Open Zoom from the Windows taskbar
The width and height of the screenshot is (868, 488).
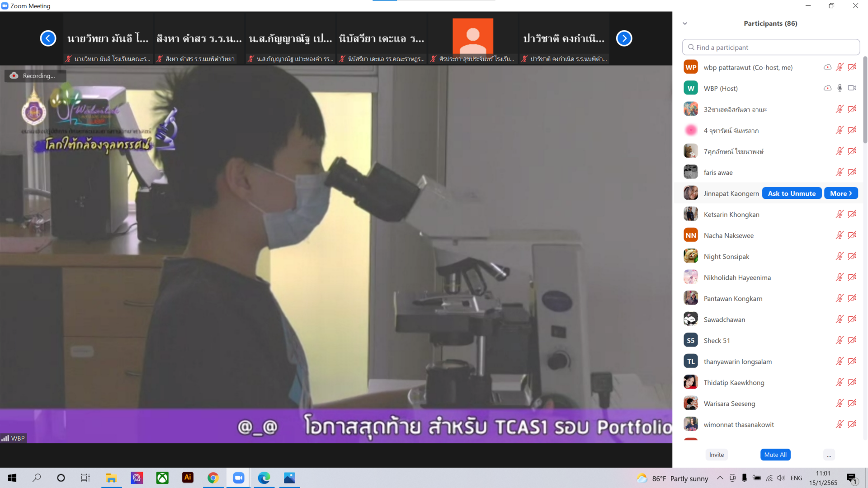(x=238, y=478)
